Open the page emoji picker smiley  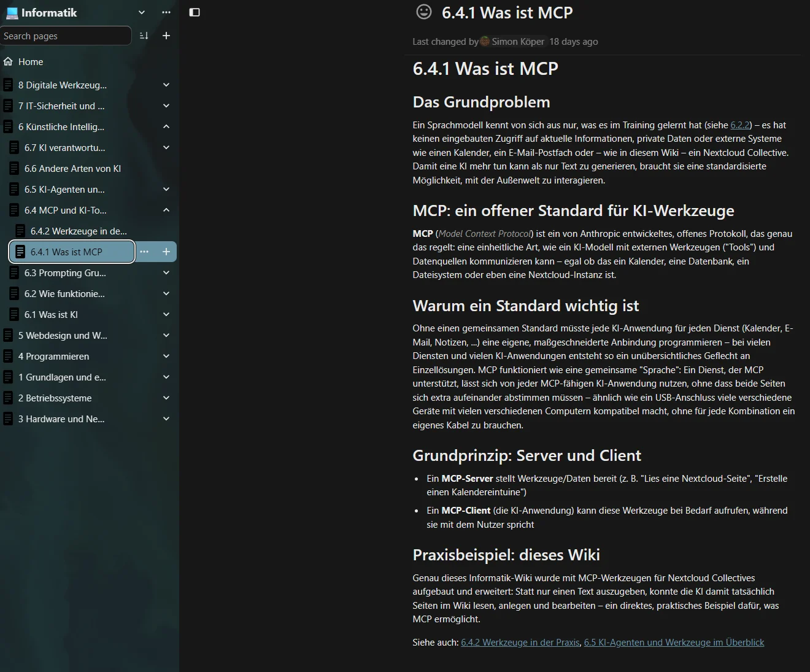pyautogui.click(x=424, y=12)
